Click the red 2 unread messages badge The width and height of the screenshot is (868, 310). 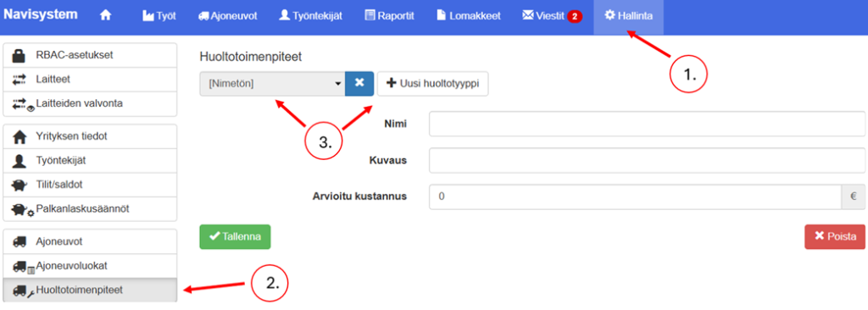coord(574,17)
